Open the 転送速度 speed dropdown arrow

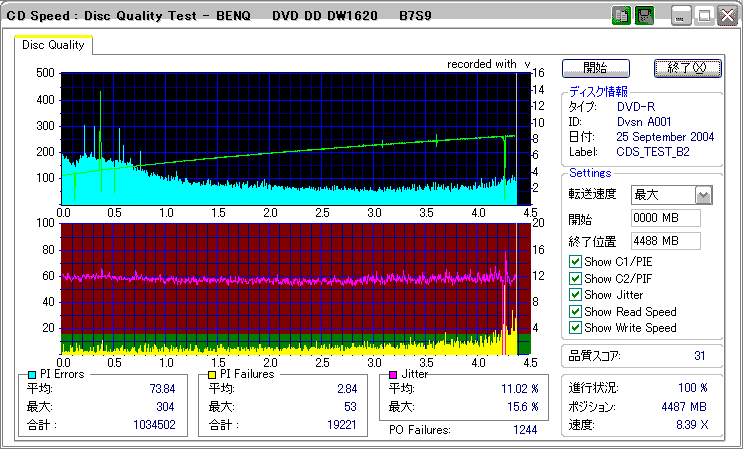[704, 195]
